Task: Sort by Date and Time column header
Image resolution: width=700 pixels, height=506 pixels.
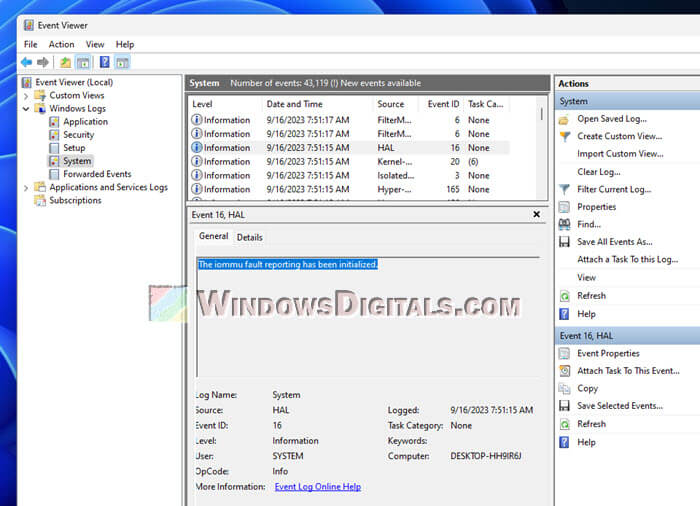Action: tap(317, 104)
